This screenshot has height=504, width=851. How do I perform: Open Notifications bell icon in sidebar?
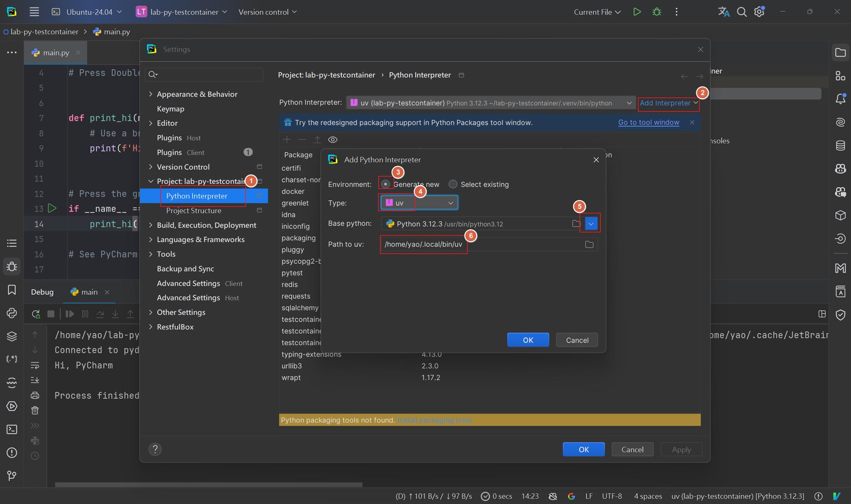[x=840, y=99]
